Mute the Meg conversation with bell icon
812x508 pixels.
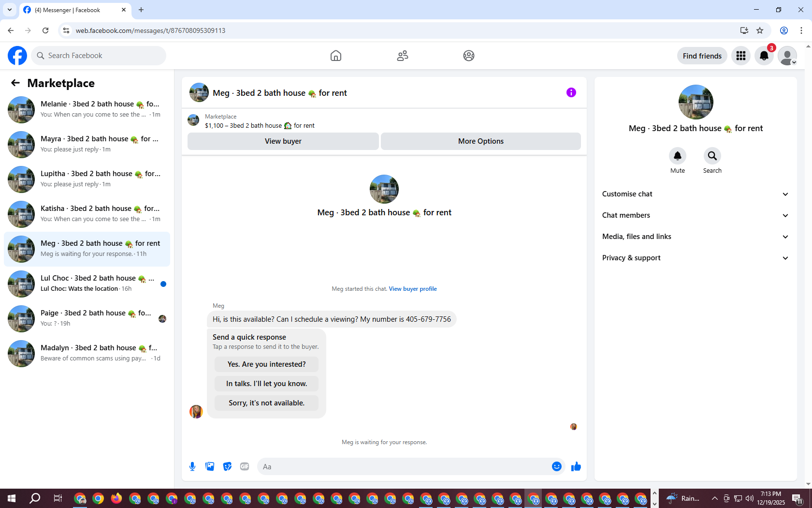[678, 156]
